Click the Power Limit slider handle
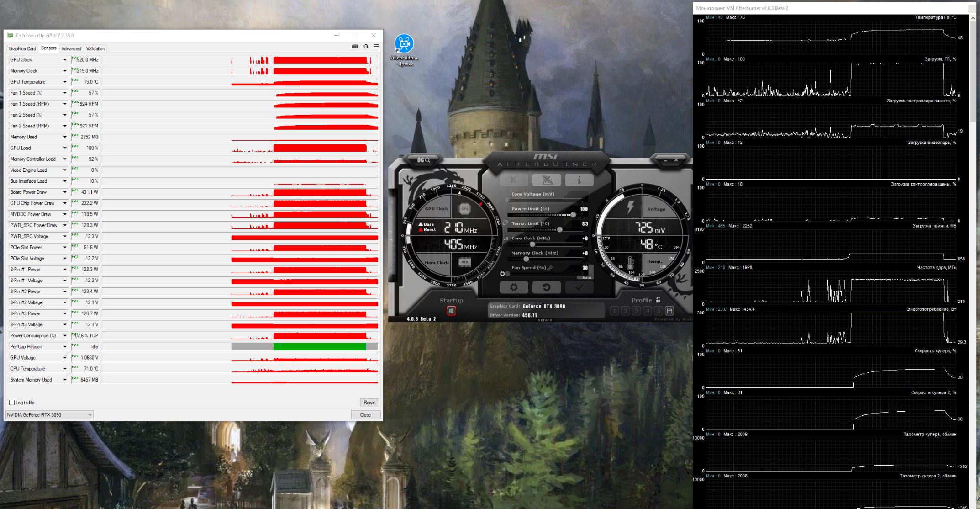This screenshot has width=980, height=509. click(x=573, y=215)
